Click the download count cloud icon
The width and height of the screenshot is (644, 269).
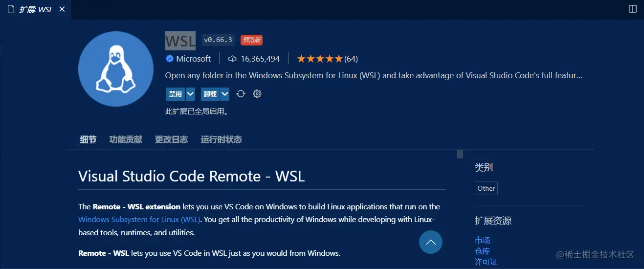[232, 59]
